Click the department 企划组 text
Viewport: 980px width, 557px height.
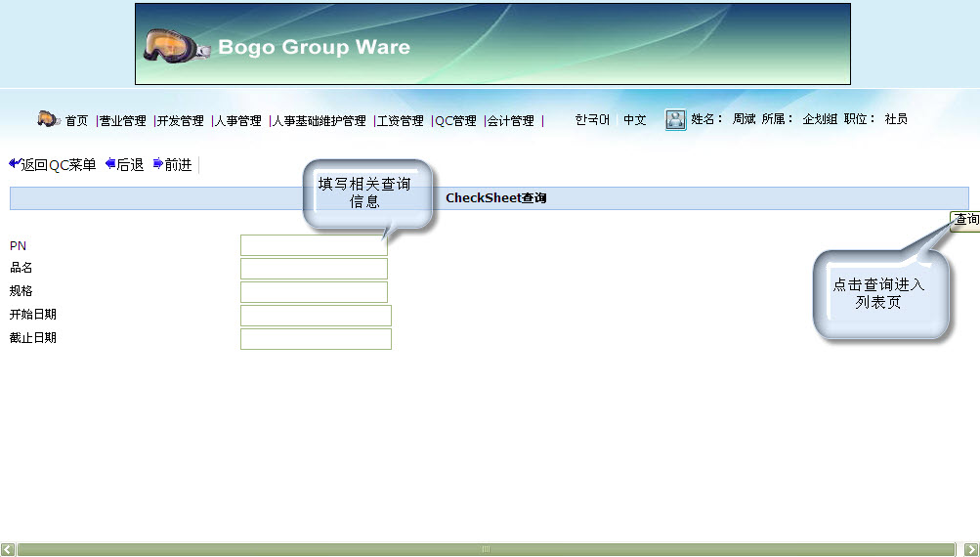820,119
